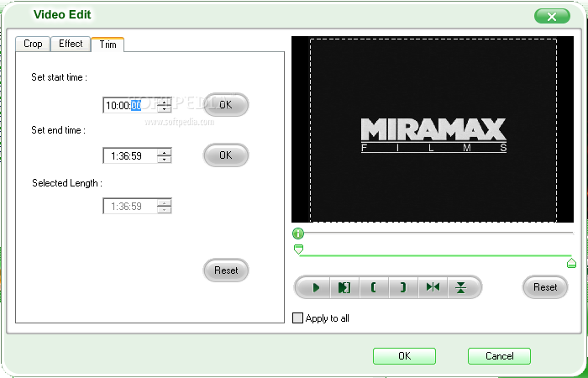Viewport: 588px width, 378px height.
Task: Click Reset beside playback controls
Action: [x=545, y=287]
